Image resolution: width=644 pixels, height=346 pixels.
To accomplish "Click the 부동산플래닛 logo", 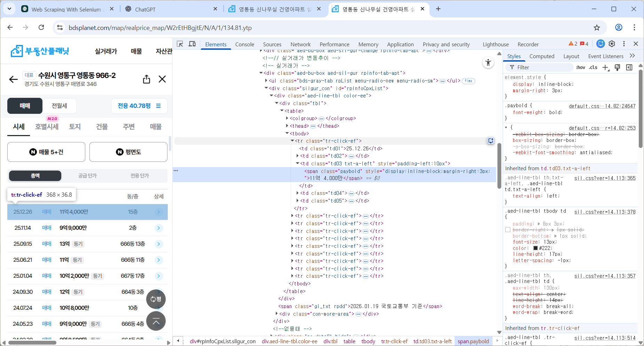I will tap(40, 51).
